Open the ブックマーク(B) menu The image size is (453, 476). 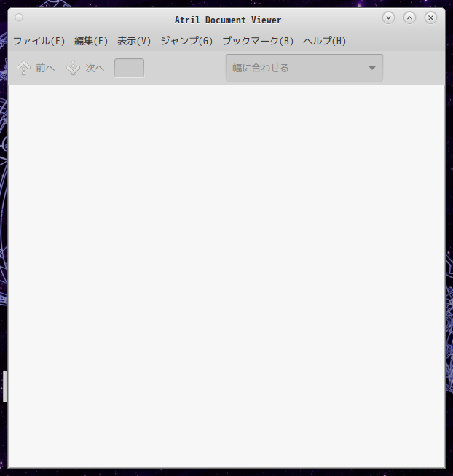coord(258,41)
